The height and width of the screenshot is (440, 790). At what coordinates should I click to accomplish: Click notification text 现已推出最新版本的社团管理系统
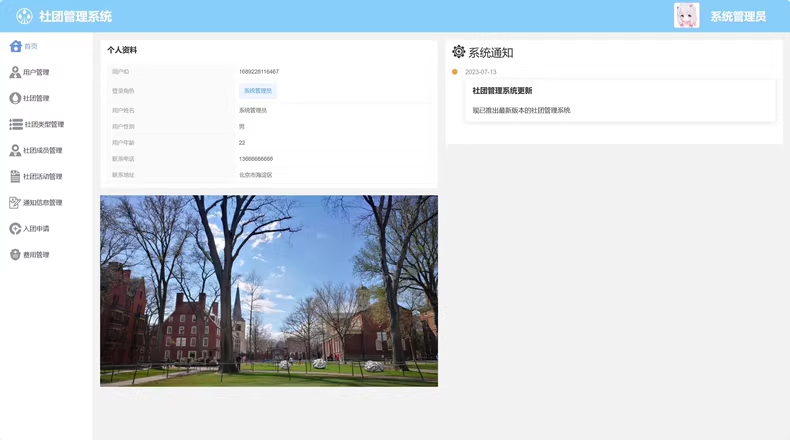coord(521,110)
